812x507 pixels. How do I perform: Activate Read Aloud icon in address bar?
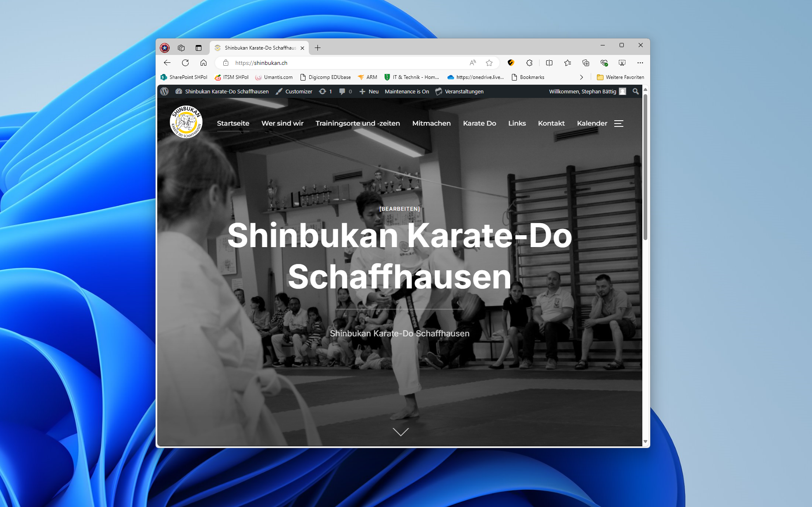point(473,63)
